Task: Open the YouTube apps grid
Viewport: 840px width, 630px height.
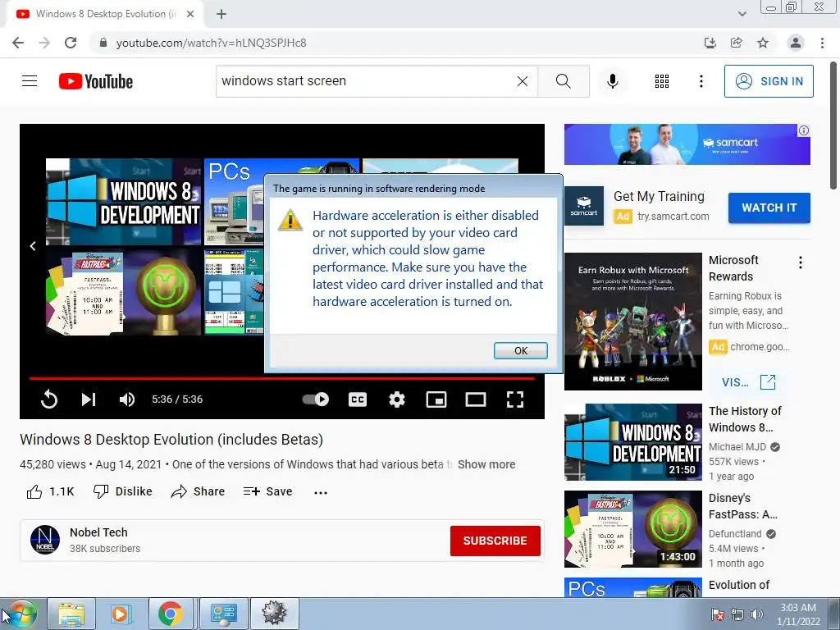Action: [662, 81]
